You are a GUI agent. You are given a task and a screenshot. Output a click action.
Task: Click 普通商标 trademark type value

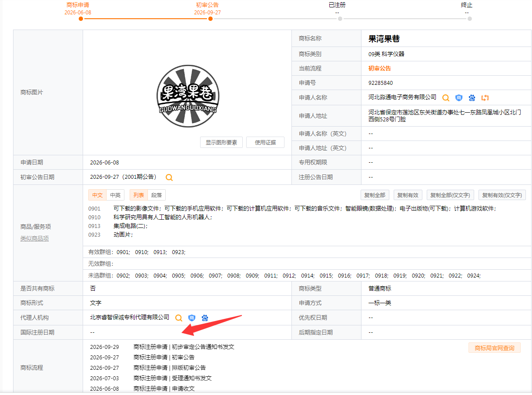click(x=380, y=289)
